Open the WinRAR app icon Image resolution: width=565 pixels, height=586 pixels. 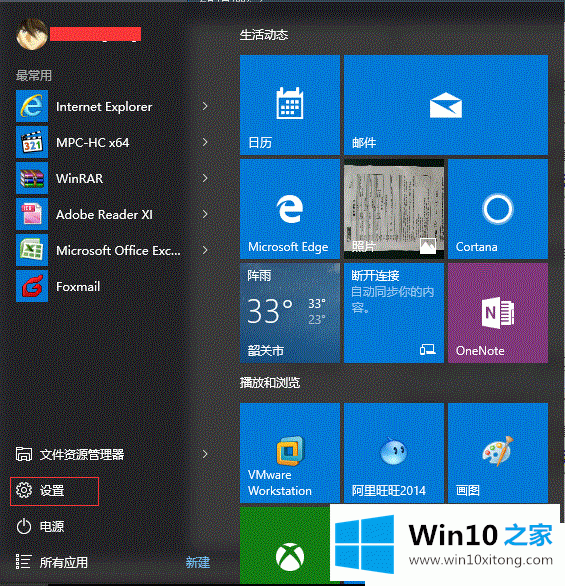point(32,178)
